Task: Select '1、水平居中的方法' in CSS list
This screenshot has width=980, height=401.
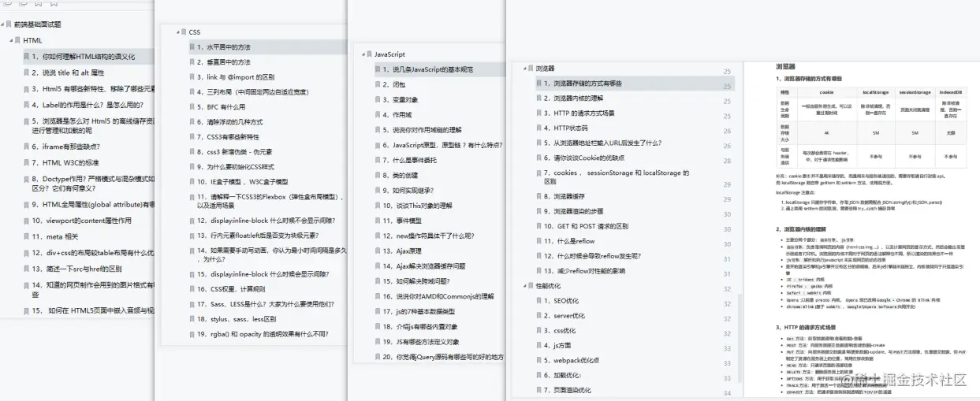Action: click(x=224, y=47)
